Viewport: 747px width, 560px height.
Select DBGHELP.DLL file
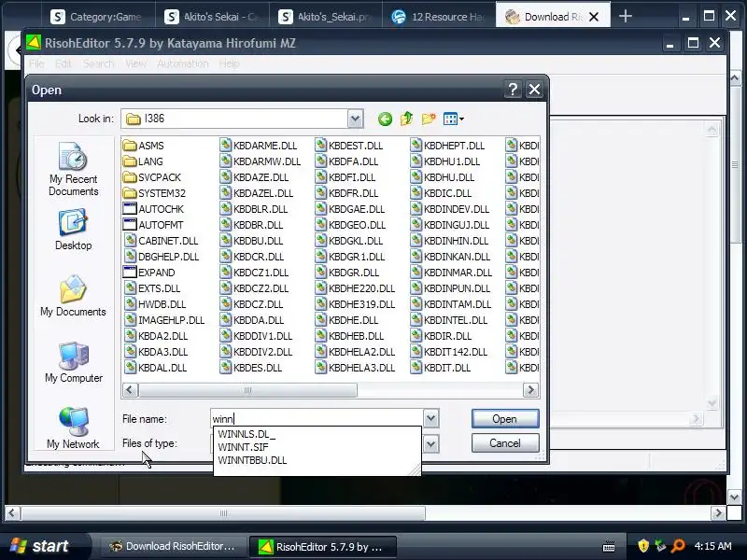(162, 257)
